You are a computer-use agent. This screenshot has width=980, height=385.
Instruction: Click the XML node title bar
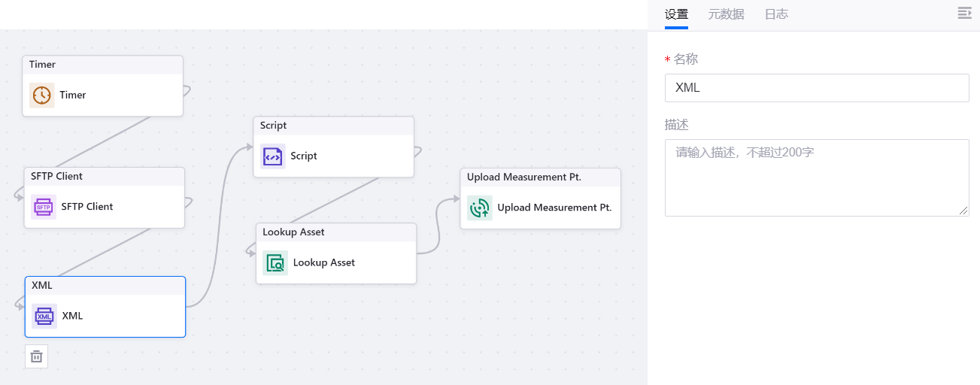point(105,286)
